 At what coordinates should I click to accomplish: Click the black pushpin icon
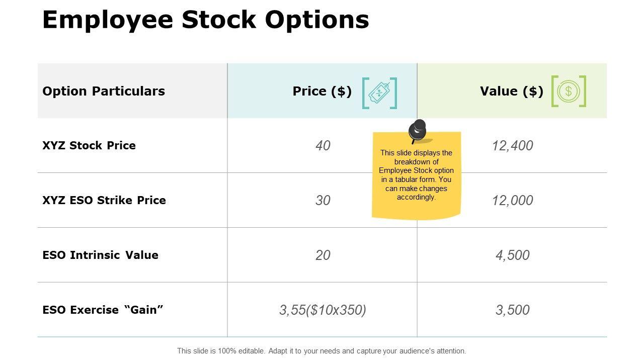(417, 131)
